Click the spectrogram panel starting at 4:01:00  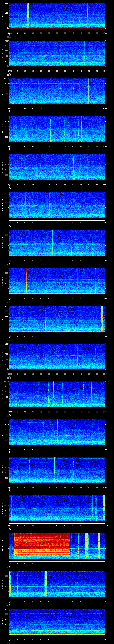click(57, 584)
